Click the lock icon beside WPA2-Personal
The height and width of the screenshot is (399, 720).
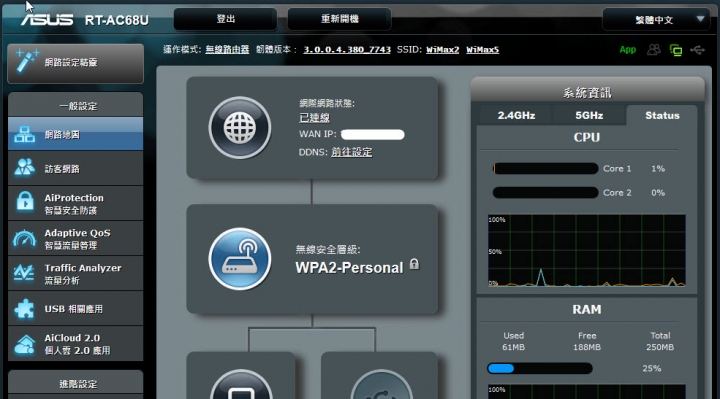tap(414, 264)
